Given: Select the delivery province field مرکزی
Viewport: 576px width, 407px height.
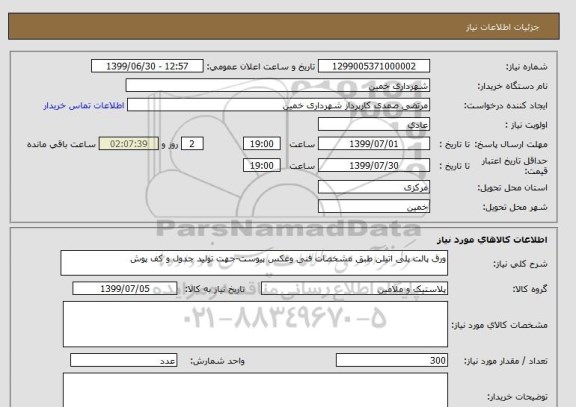Looking at the screenshot, I should point(374,187).
